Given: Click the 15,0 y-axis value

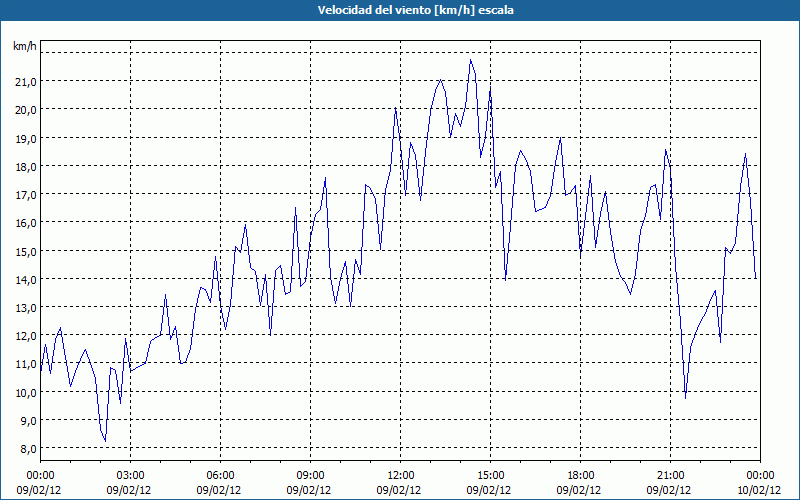Looking at the screenshot, I should [x=25, y=251].
